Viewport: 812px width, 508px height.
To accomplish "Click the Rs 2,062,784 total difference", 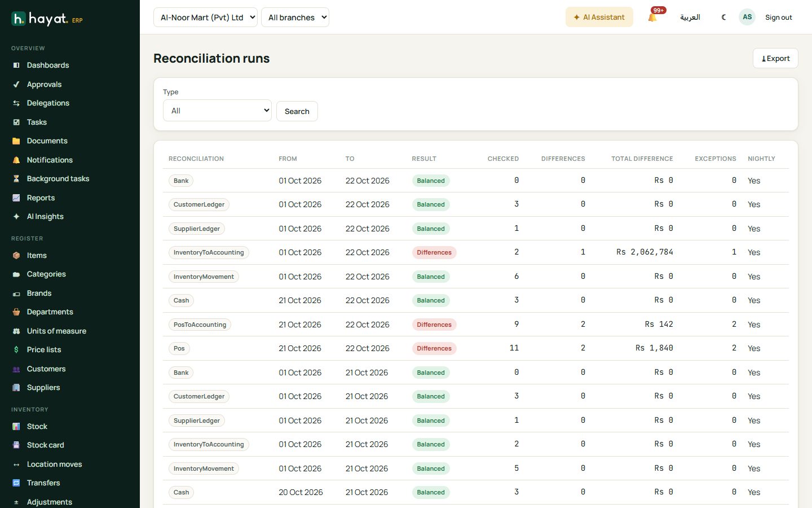I will tap(645, 252).
